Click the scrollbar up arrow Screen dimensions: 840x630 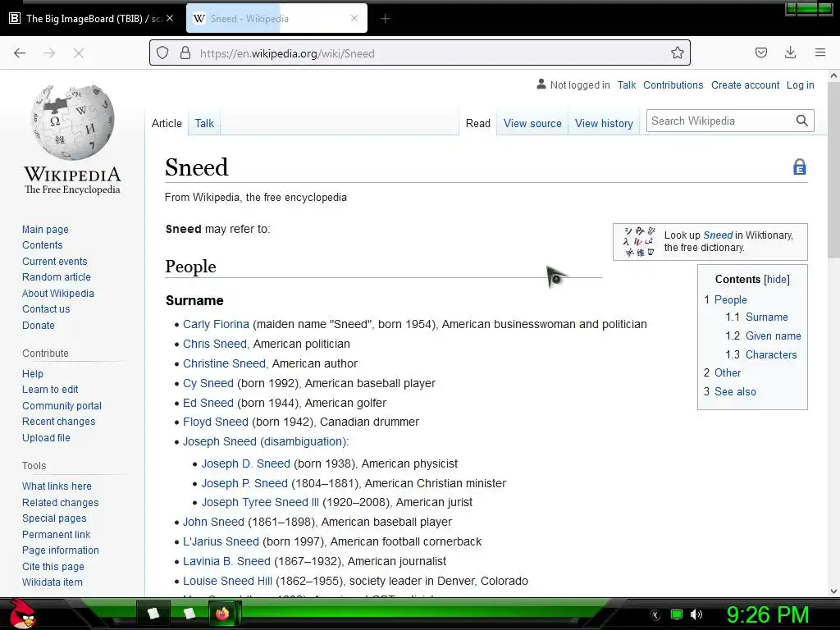(833, 76)
